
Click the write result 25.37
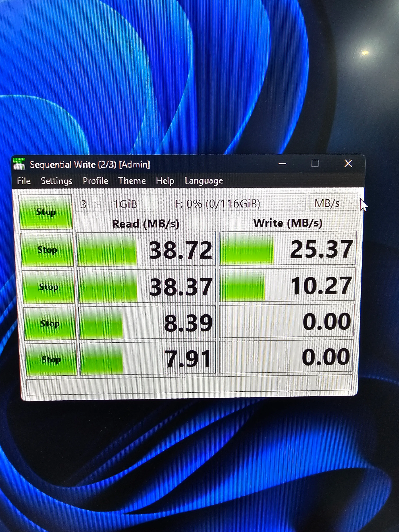(288, 248)
